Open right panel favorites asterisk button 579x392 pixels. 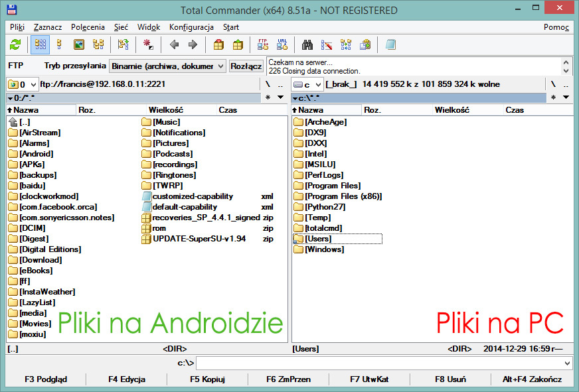pos(553,98)
